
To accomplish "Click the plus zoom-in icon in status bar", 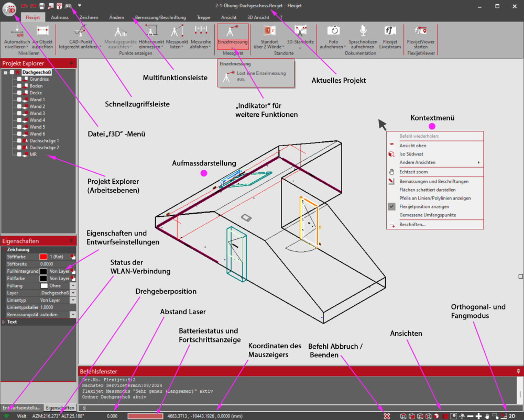I will point(478,416).
